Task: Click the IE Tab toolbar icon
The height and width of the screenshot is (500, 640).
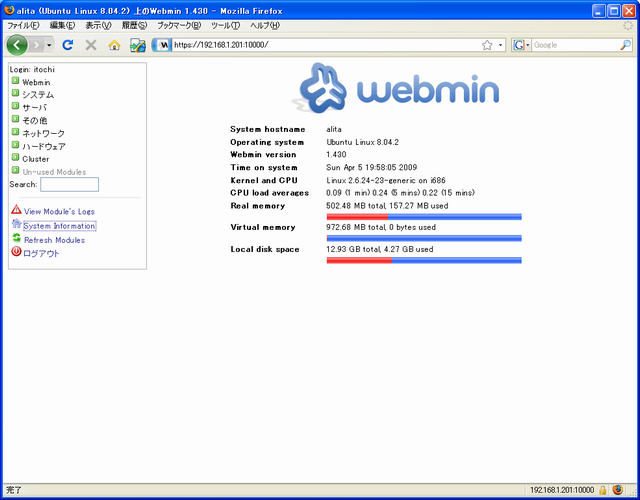Action: tap(138, 45)
